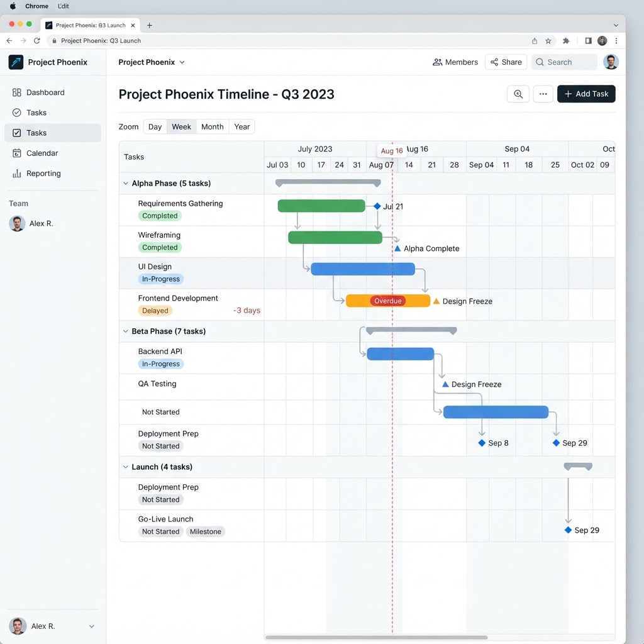
Task: Select team member Alex R. in sidebar
Action: pos(31,223)
